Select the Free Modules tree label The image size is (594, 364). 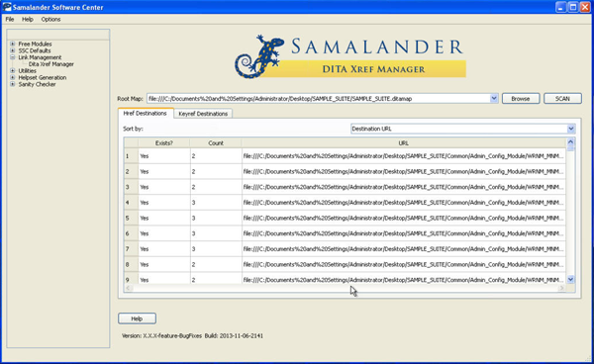35,44
